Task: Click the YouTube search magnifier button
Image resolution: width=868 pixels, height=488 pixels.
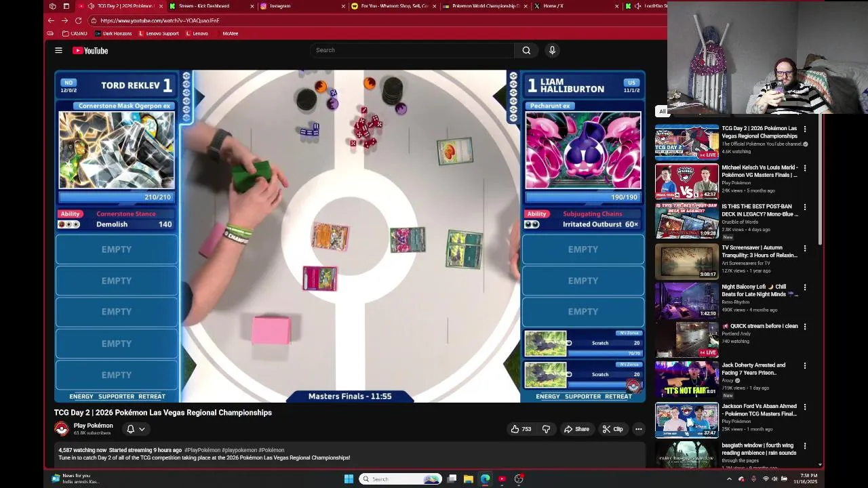Action: click(x=526, y=50)
